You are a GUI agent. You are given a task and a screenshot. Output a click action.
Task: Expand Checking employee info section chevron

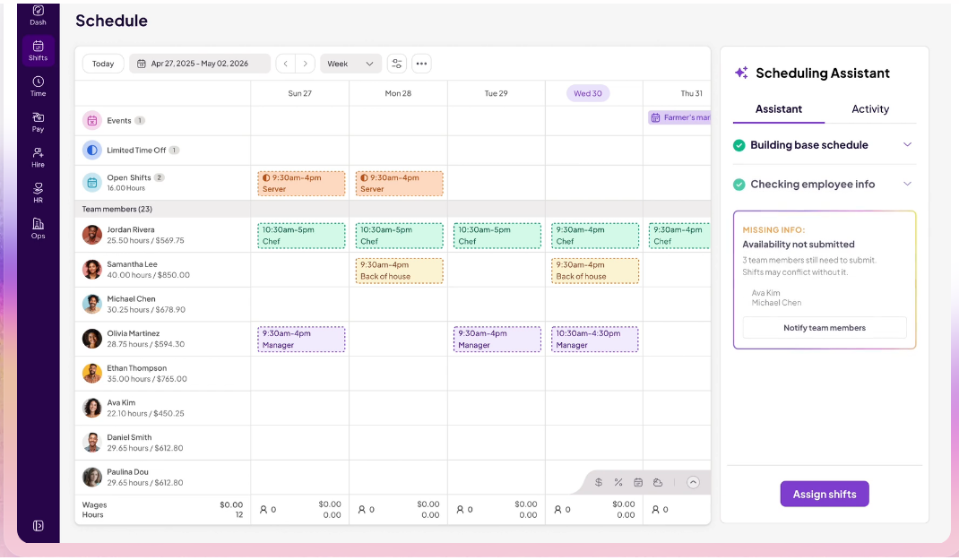pos(908,184)
